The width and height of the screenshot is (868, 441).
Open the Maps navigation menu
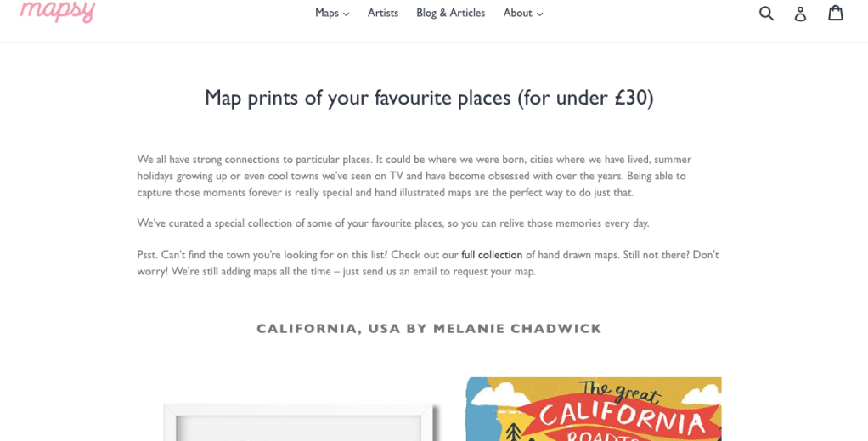pyautogui.click(x=327, y=13)
